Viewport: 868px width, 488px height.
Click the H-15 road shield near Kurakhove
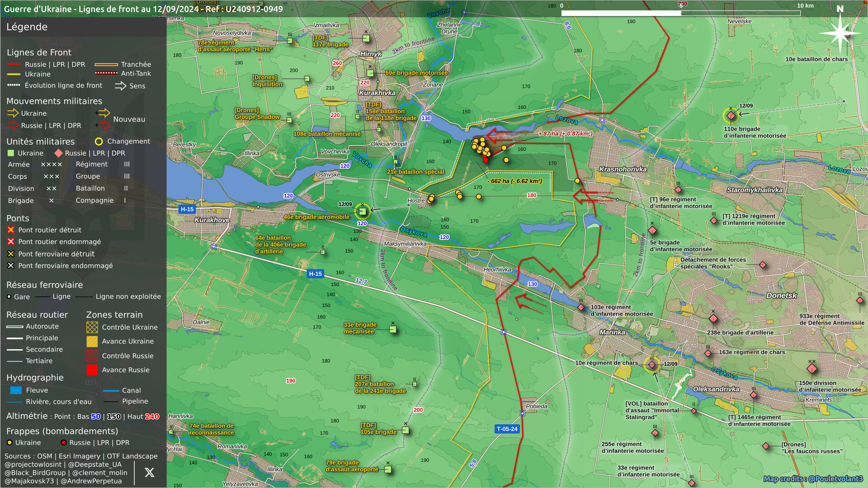[x=187, y=209]
